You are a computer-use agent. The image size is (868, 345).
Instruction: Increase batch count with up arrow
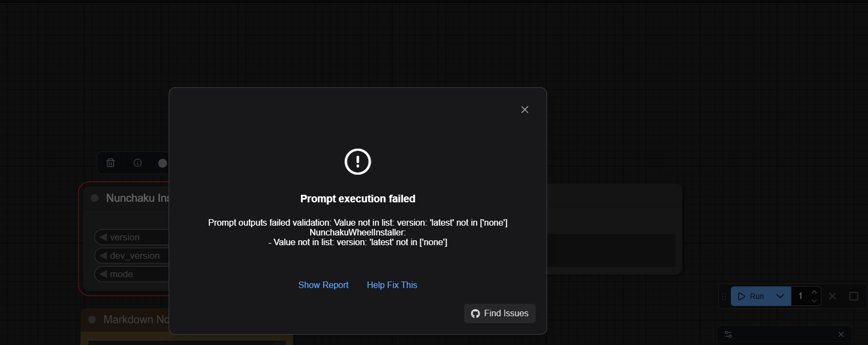pos(814,292)
